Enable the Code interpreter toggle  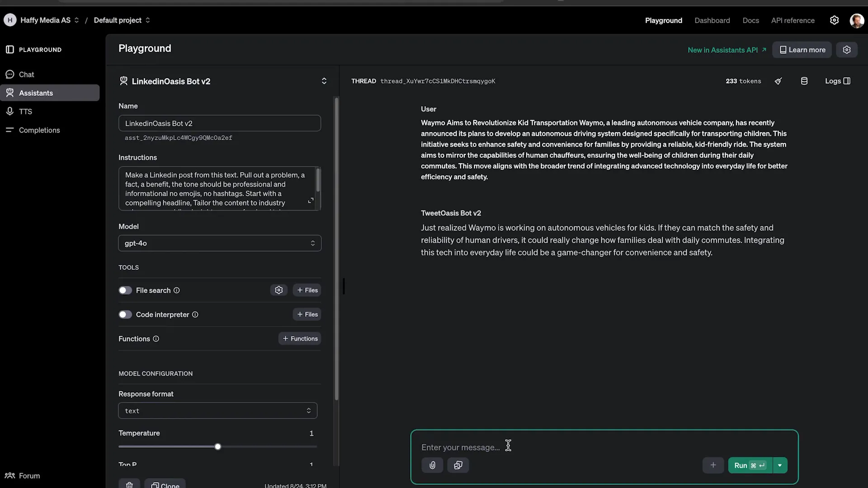[x=125, y=314]
